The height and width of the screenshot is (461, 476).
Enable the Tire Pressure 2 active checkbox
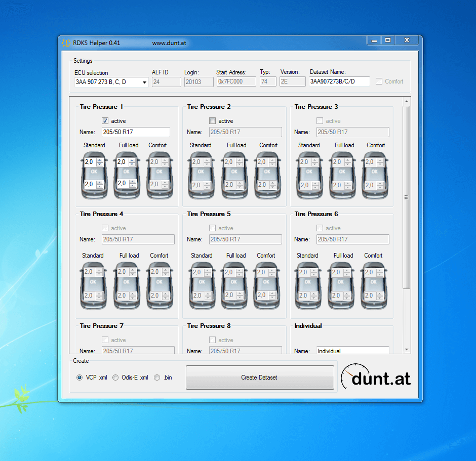(x=213, y=121)
